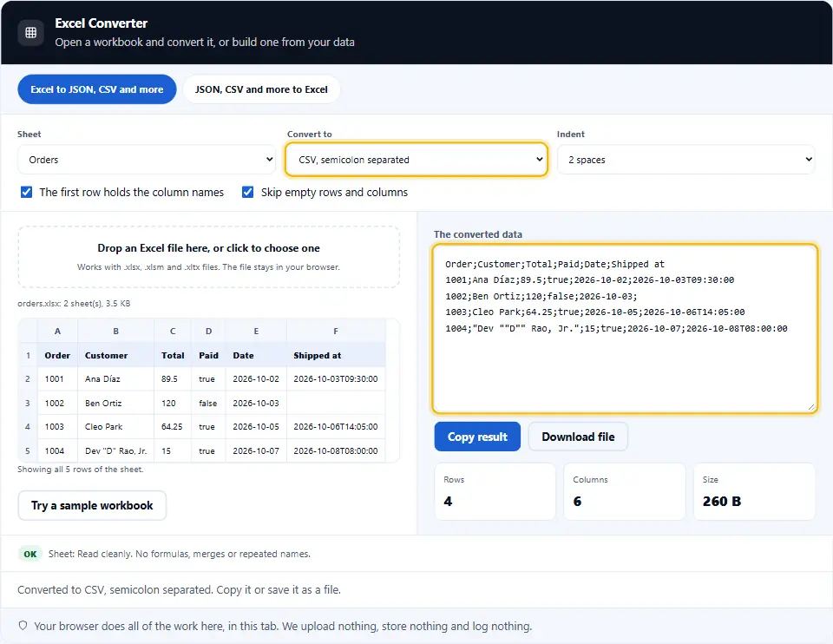The image size is (833, 644).
Task: Click the order '1001' cell
Action: coord(57,379)
